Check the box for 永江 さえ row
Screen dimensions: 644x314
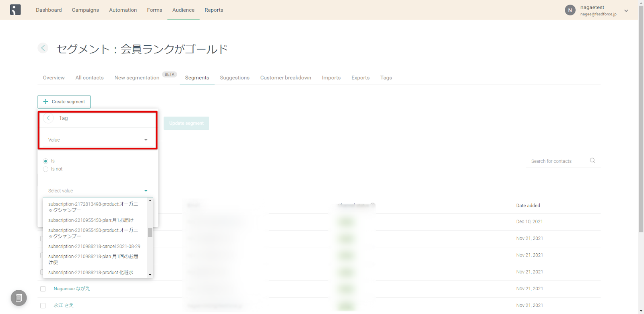pos(43,306)
